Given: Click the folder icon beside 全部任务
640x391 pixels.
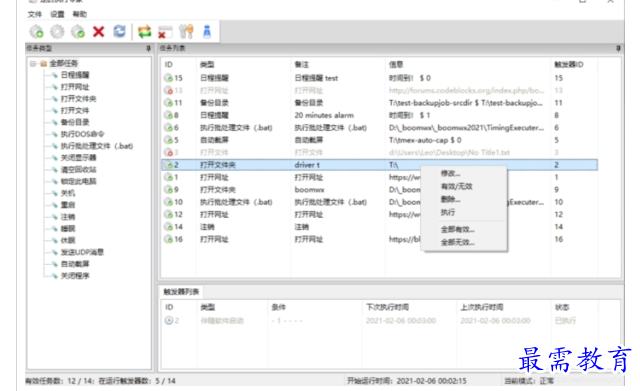Looking at the screenshot, I should click(44, 63).
